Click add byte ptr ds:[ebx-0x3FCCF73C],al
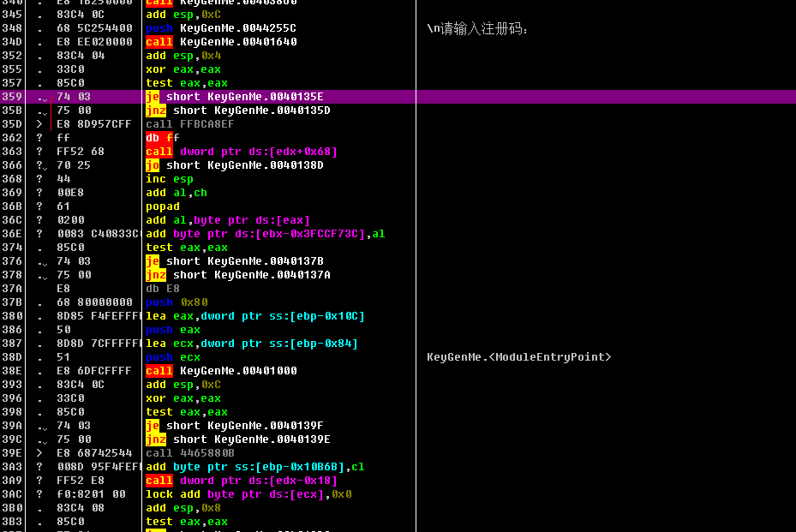 click(266, 234)
